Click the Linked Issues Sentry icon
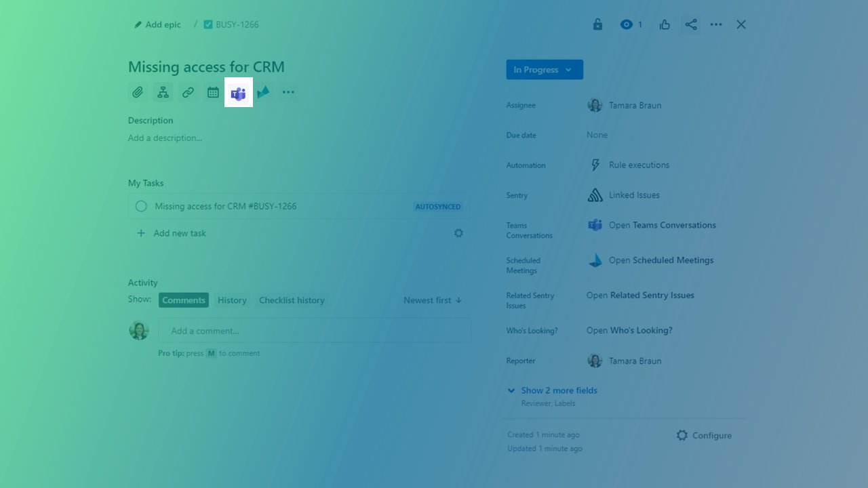The image size is (868, 488). pos(595,195)
